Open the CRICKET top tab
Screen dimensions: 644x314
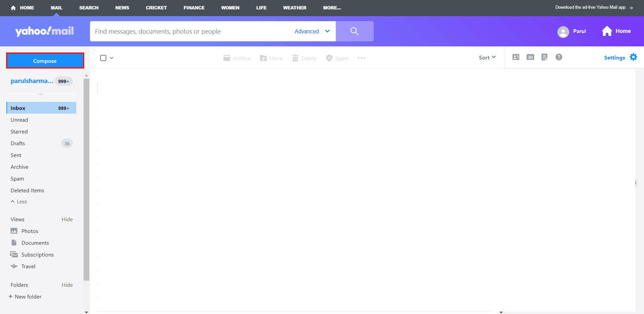[156, 8]
